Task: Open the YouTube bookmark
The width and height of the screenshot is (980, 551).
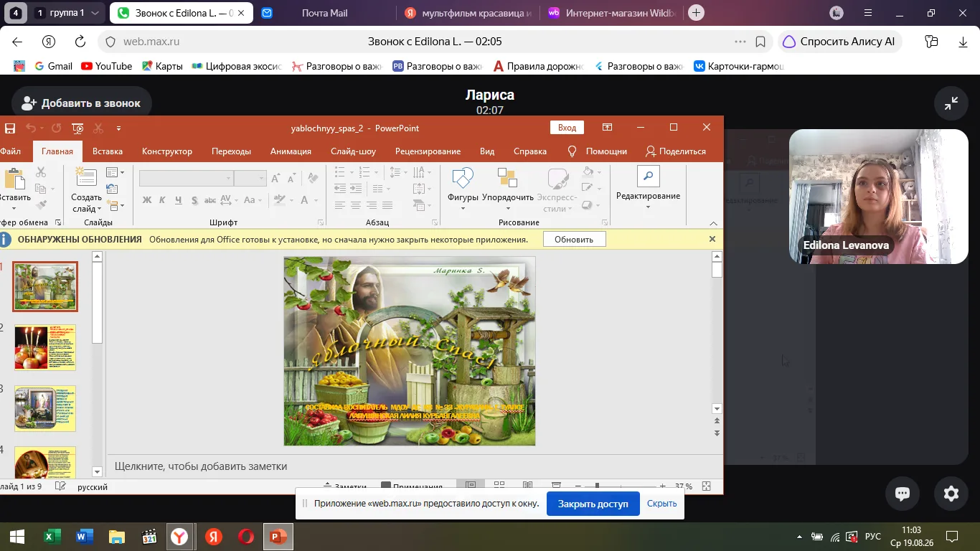Action: click(x=106, y=66)
